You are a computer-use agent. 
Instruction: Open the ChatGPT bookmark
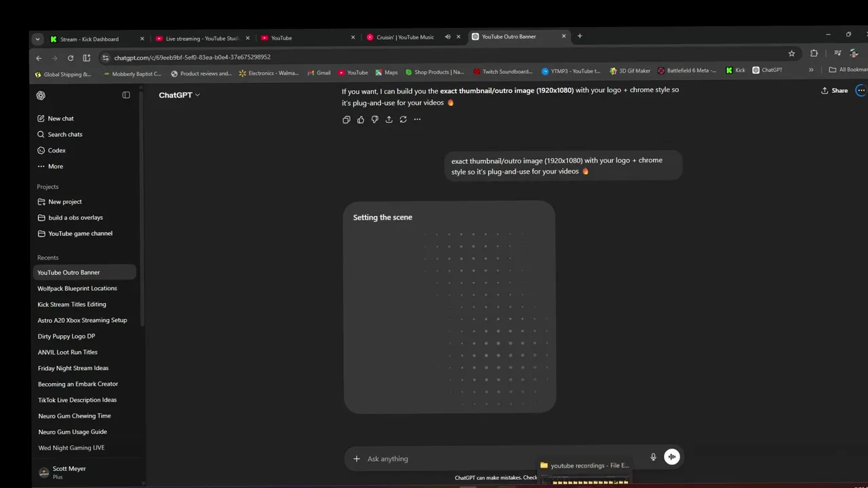coord(768,70)
